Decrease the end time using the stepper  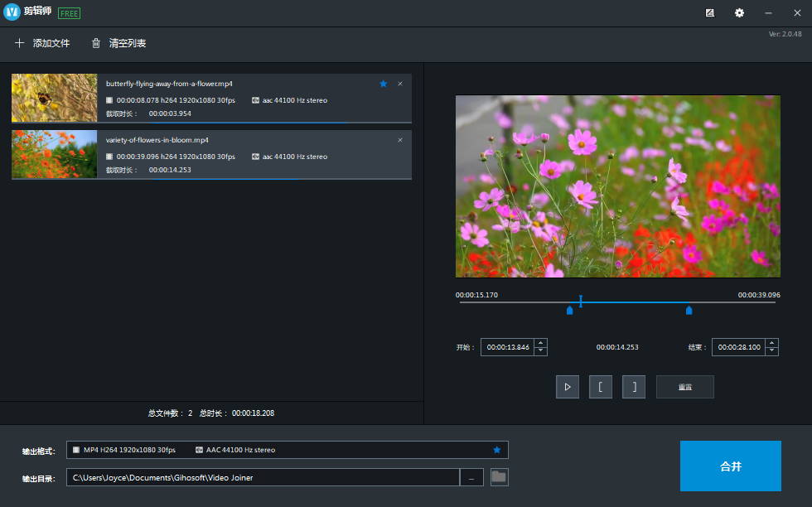point(772,351)
